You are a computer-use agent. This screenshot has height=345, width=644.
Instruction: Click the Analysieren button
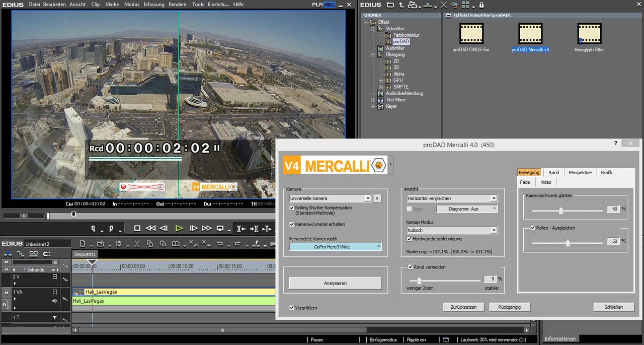(335, 283)
